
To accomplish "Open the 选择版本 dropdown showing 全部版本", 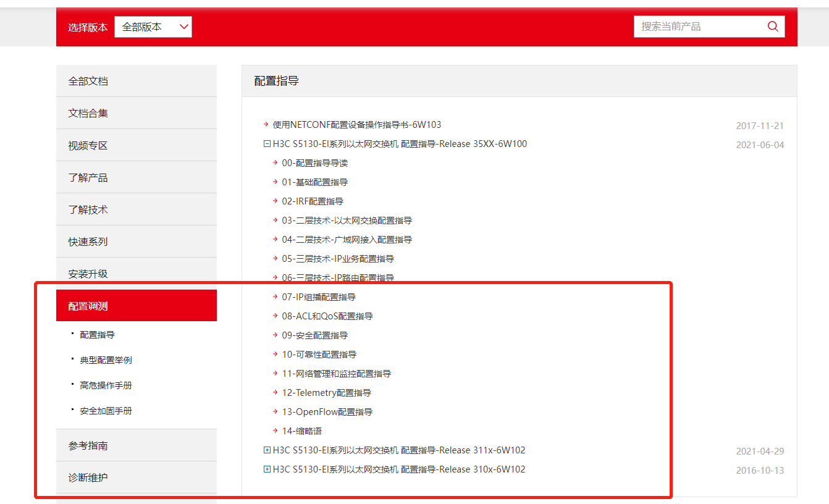I will point(153,27).
